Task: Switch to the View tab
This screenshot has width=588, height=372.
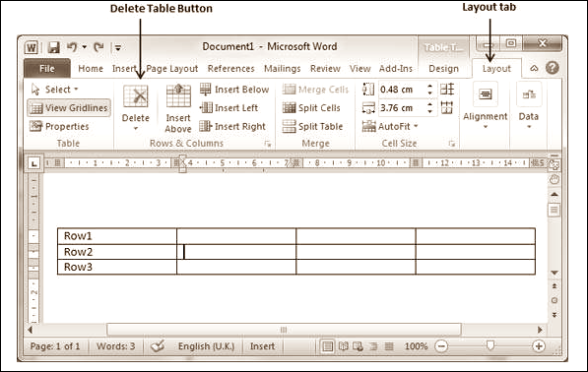Action: 360,69
